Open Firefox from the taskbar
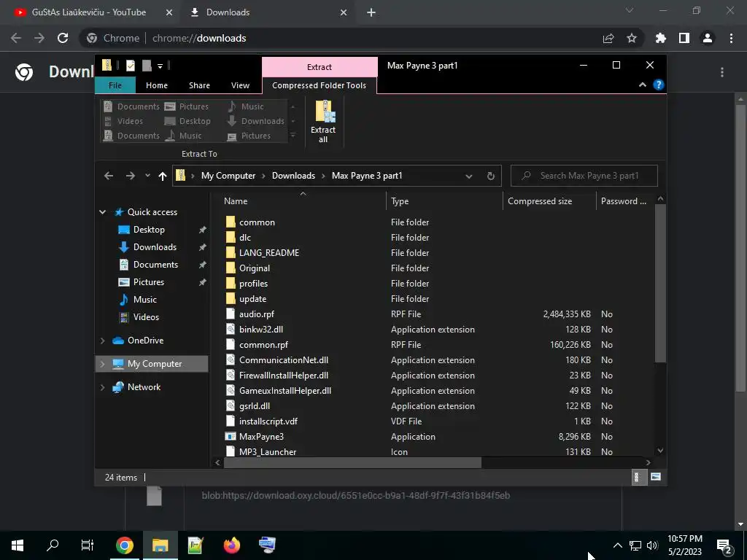Image resolution: width=747 pixels, height=560 pixels. [x=231, y=545]
